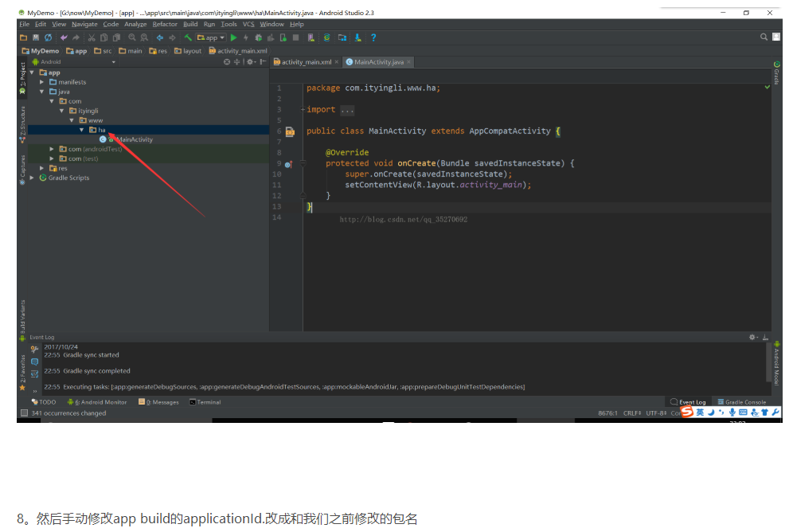Screen dimensions: 793x532
Task: Open the Gradle Console tool window
Action: (x=742, y=402)
